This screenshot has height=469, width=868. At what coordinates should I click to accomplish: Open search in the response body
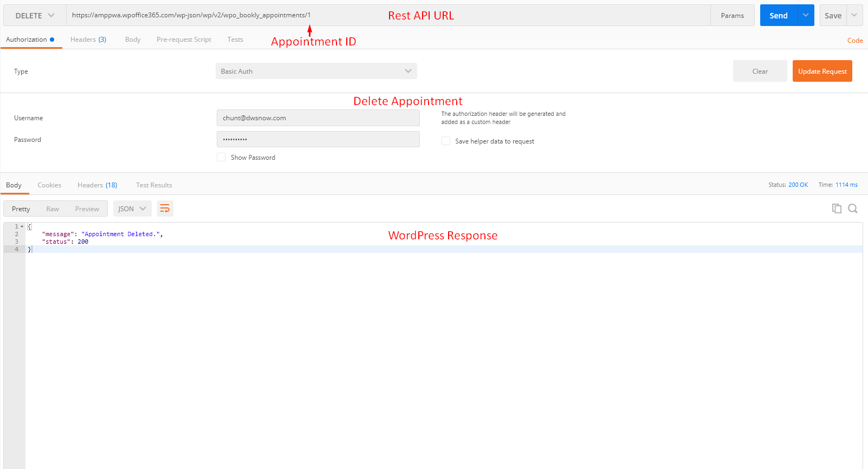[853, 209]
